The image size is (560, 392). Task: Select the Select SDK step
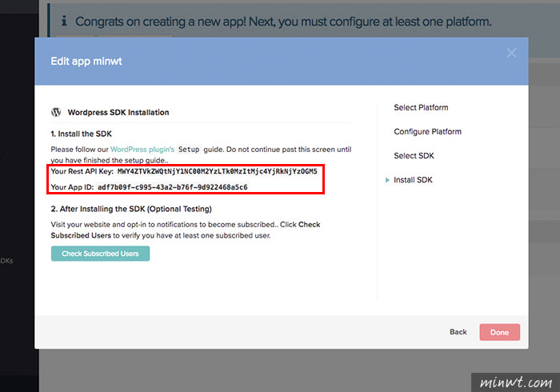click(414, 156)
